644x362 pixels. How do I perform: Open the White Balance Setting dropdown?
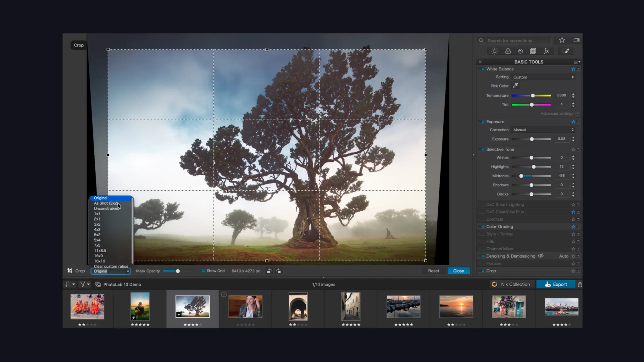pos(543,77)
